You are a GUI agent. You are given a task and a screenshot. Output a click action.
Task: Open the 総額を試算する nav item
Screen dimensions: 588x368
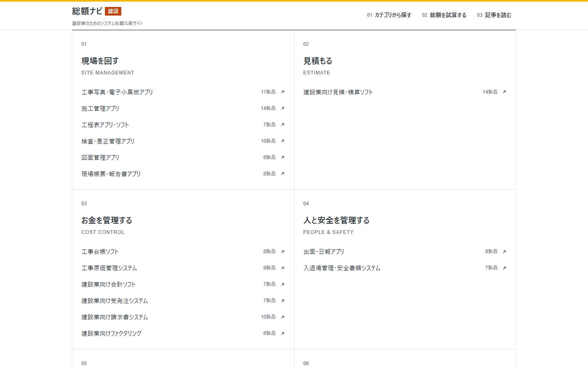pos(444,15)
